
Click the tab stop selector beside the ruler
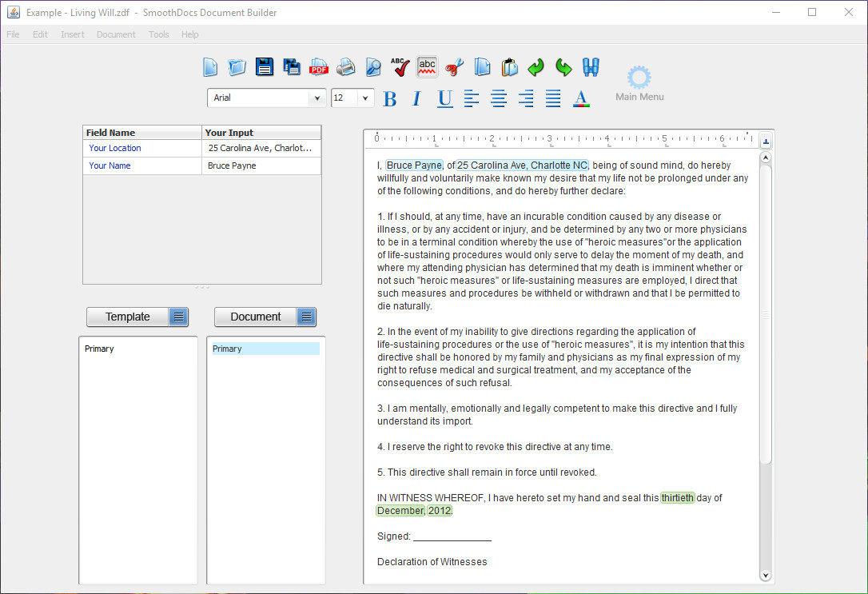point(766,142)
